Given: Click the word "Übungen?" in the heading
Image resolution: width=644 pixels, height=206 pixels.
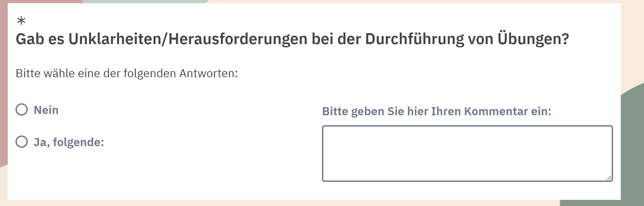Looking at the screenshot, I should tap(533, 39).
